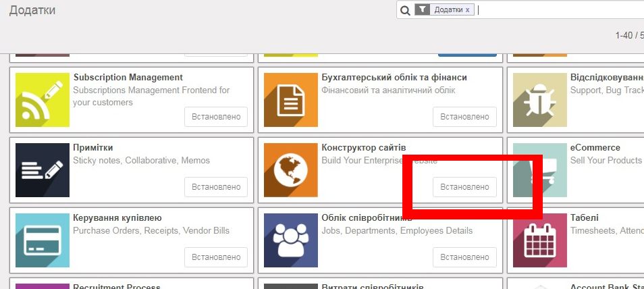Click the calendar icon of Табелі
The width and height of the screenshot is (644, 289).
pyautogui.click(x=539, y=240)
